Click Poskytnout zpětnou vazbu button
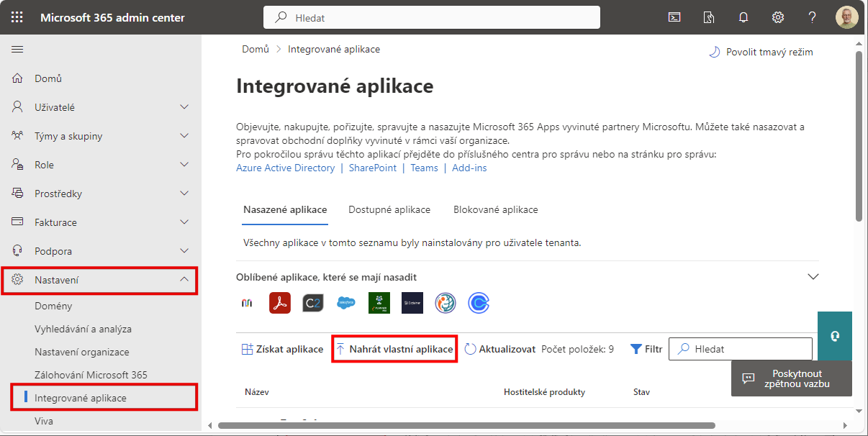 pos(792,378)
